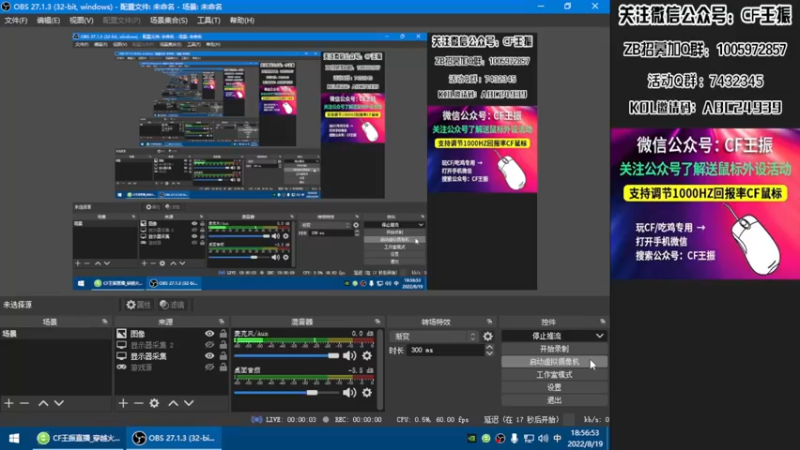Select the 游戏源 source row
Viewport: 800px width, 450px height.
(171, 367)
